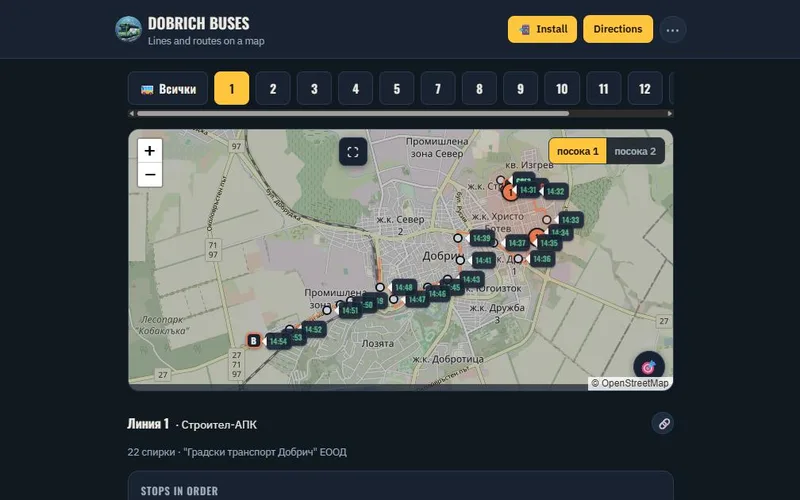This screenshot has width=800, height=500.
Task: Click the 14:32 time label on map
Action: coord(555,191)
